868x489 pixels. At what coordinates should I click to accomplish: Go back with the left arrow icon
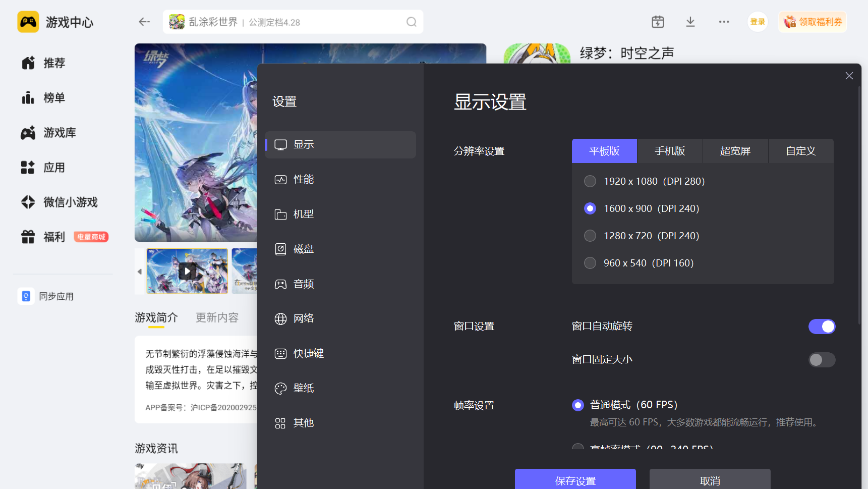coord(144,22)
